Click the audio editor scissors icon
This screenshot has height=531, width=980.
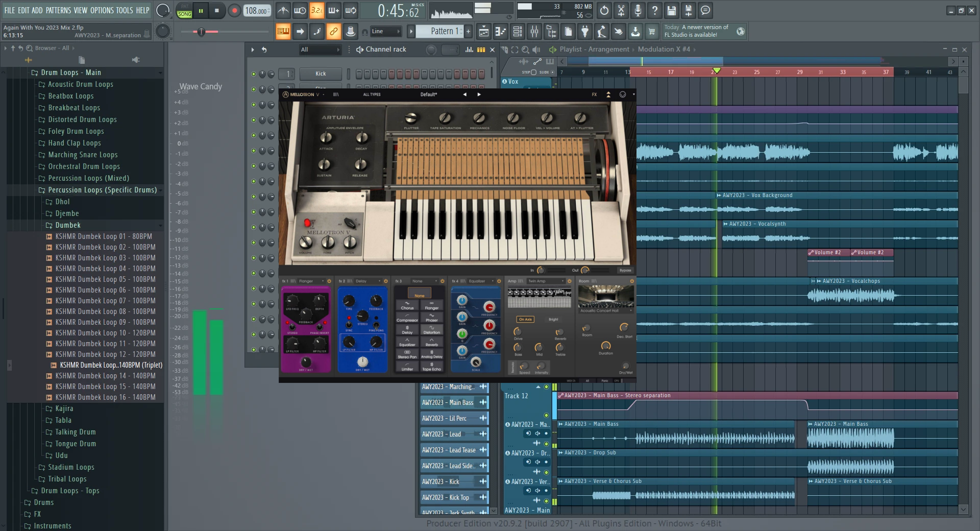click(621, 10)
